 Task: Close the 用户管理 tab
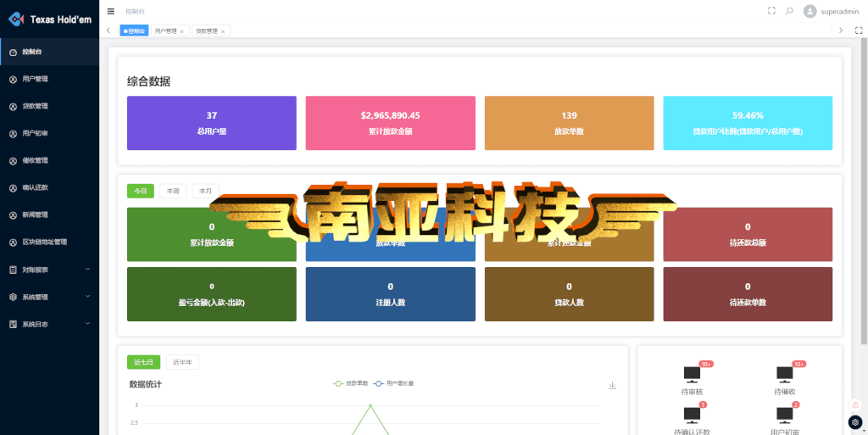pyautogui.click(x=181, y=31)
